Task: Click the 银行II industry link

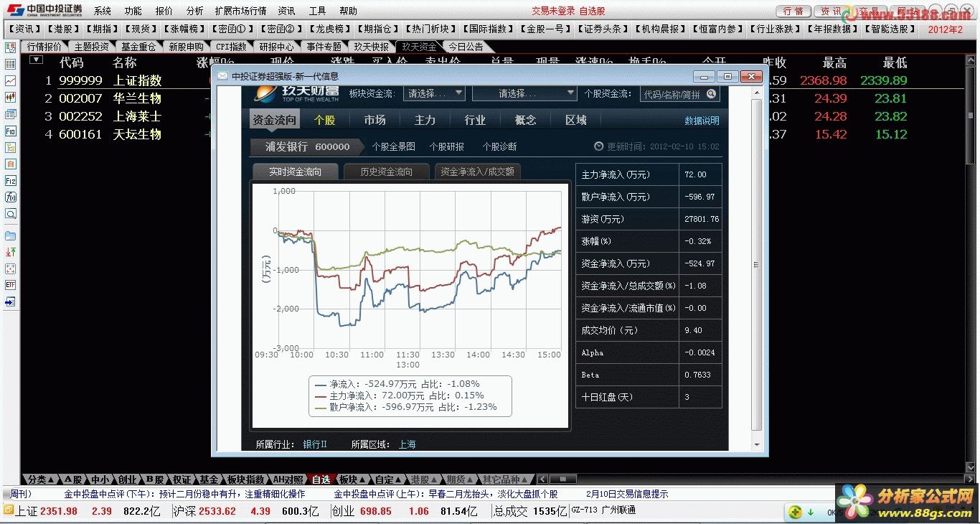Action: pos(315,444)
